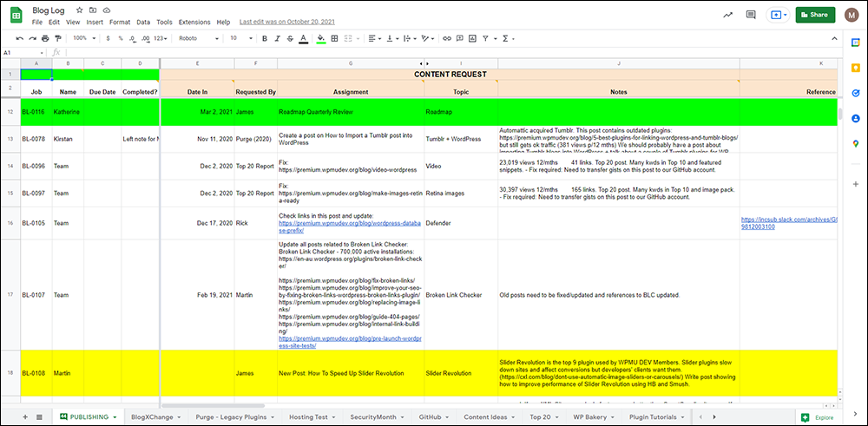Screen dimensions: 868x426
Task: Open the fill color picker
Action: pos(322,39)
